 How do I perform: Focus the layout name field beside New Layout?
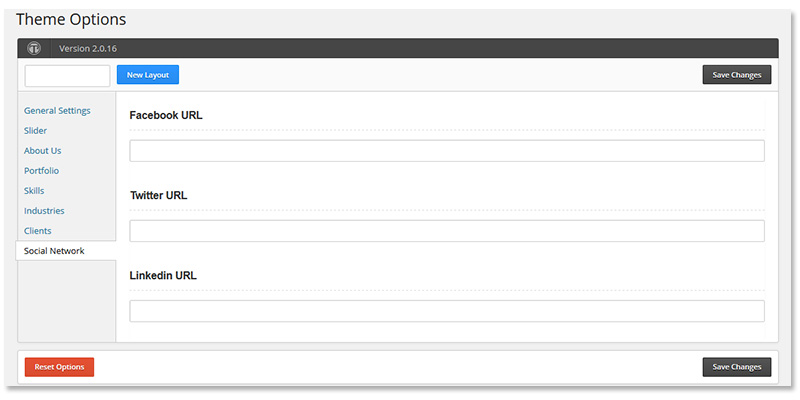tap(67, 76)
